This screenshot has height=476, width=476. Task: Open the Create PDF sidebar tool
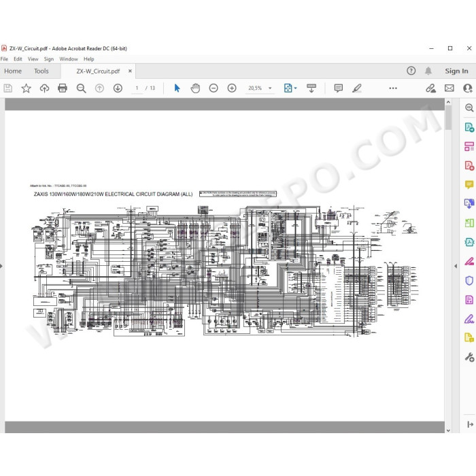coord(469,166)
